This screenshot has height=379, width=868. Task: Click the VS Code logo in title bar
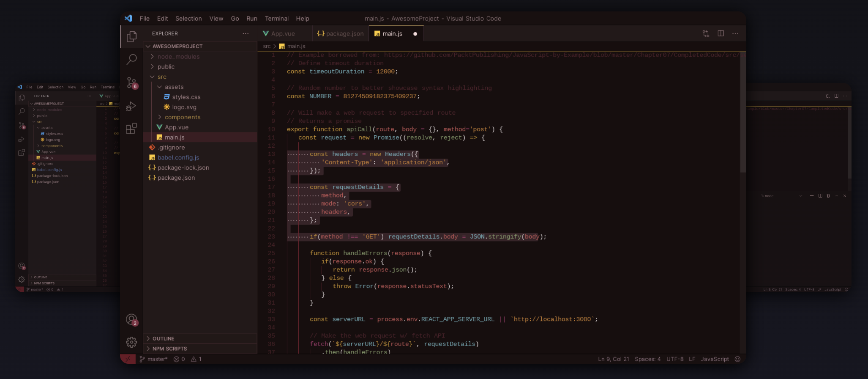click(x=128, y=18)
